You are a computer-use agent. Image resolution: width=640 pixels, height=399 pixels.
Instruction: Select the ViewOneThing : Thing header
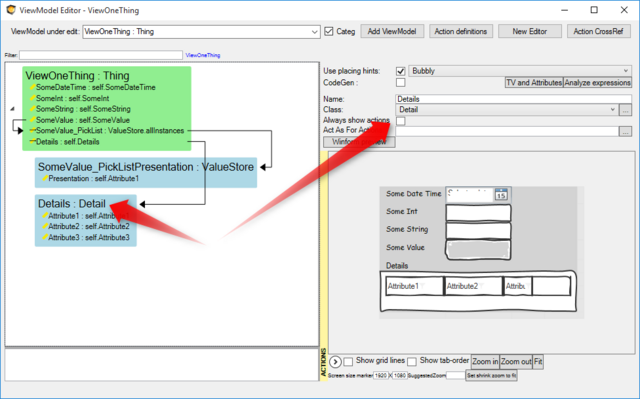78,75
